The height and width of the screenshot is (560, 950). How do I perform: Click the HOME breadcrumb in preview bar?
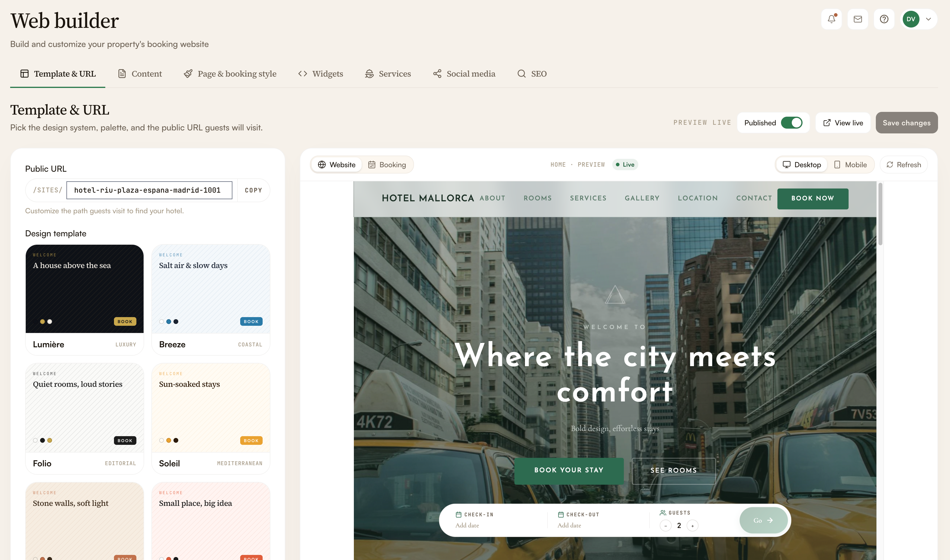click(558, 165)
